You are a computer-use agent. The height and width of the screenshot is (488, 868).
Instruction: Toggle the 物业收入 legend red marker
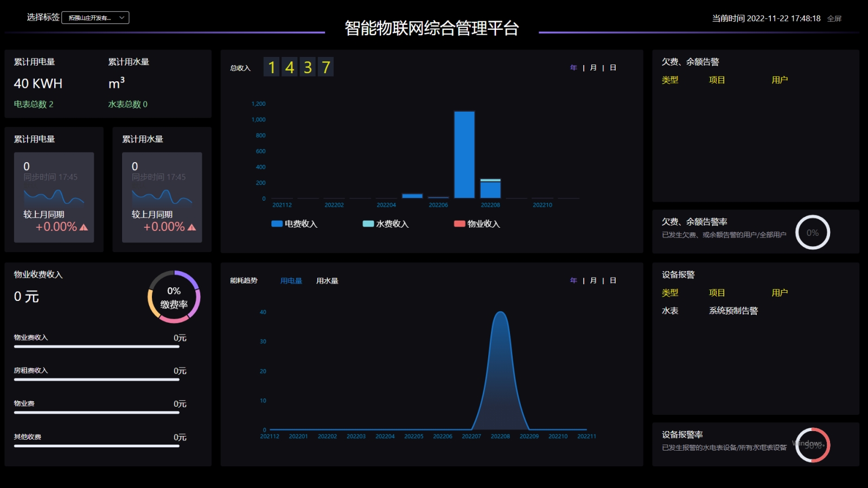pyautogui.click(x=459, y=224)
